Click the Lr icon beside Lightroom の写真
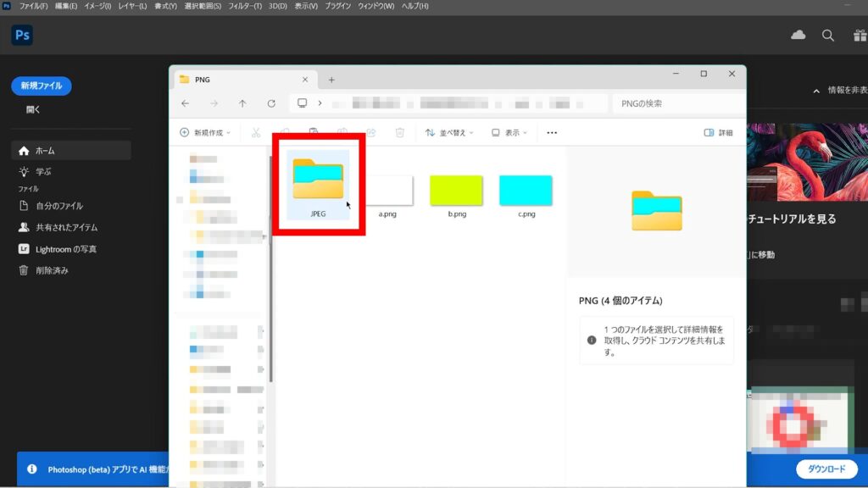This screenshot has height=488, width=868. (23, 249)
